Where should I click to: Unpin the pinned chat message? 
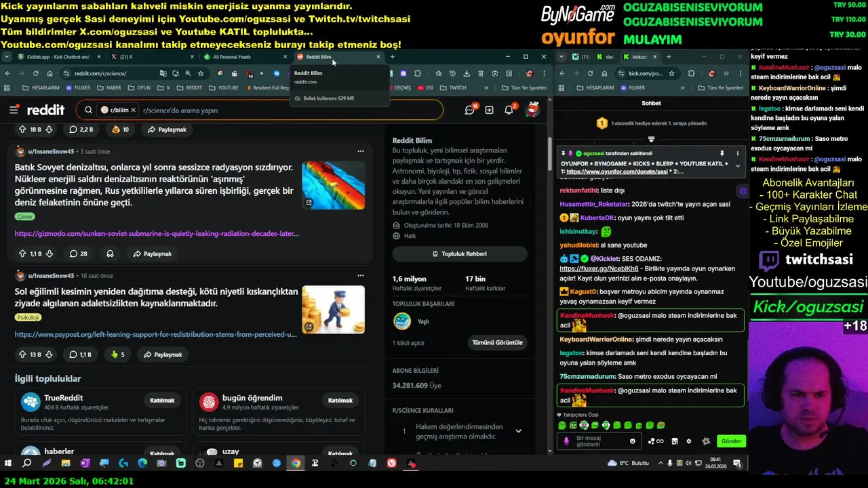click(x=723, y=154)
